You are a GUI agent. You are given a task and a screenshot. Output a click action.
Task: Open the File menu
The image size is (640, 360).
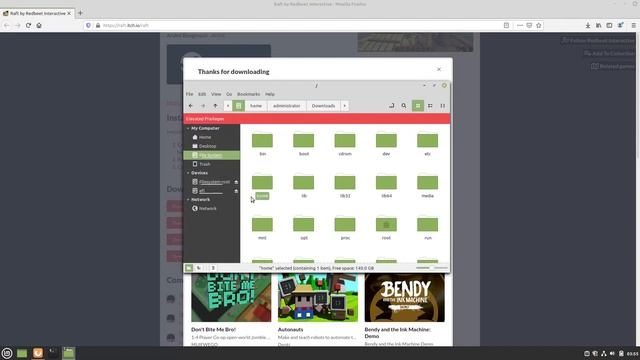coord(189,94)
